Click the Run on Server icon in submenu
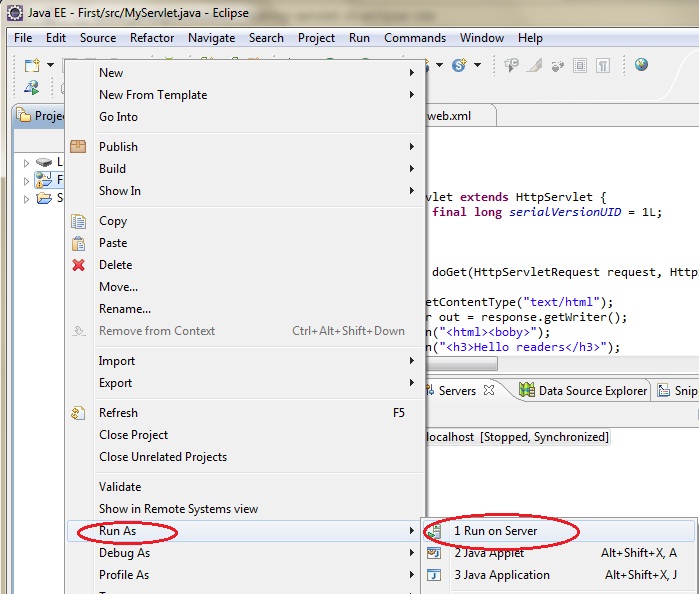The width and height of the screenshot is (699, 594). tap(434, 531)
